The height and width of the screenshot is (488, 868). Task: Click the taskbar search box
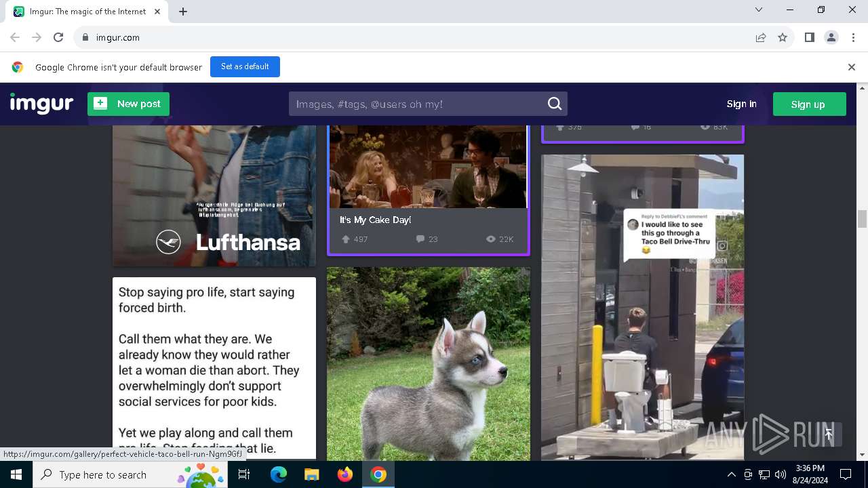click(130, 474)
